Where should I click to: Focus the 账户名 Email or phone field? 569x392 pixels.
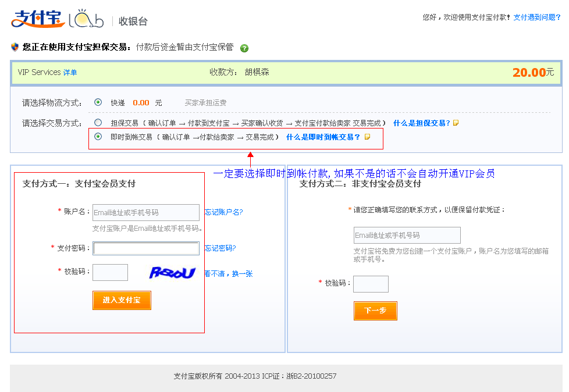(146, 212)
